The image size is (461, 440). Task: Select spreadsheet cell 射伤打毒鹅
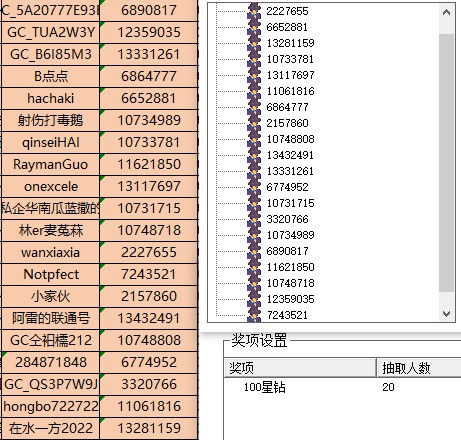51,120
